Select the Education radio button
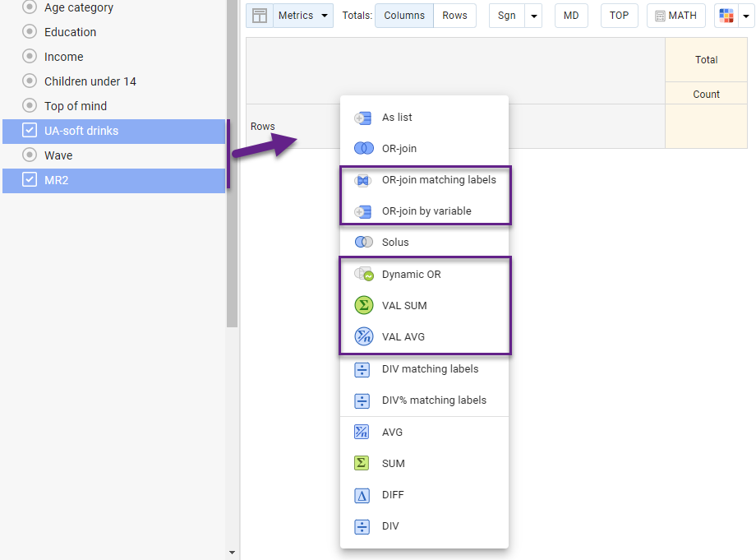This screenshot has width=756, height=560. [x=30, y=32]
